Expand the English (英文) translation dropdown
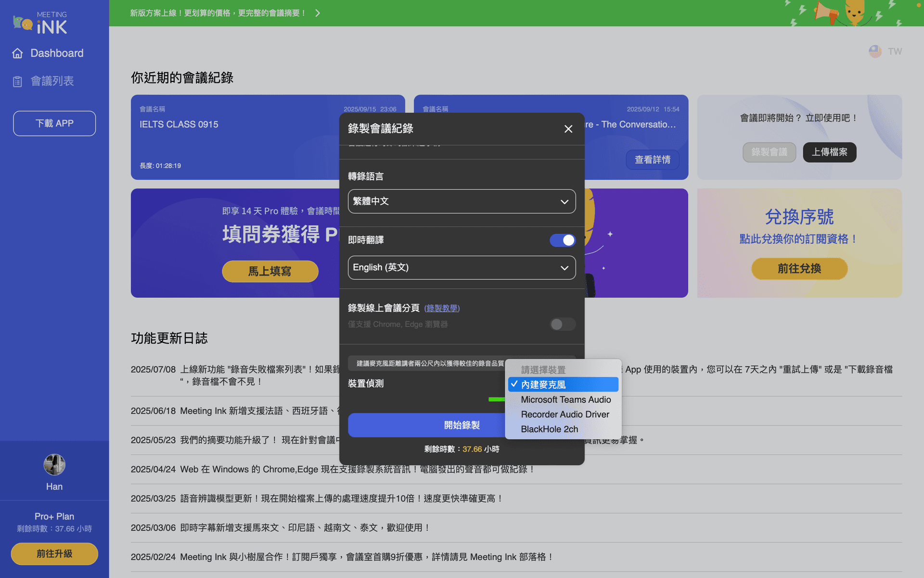This screenshot has height=578, width=924. (x=461, y=268)
